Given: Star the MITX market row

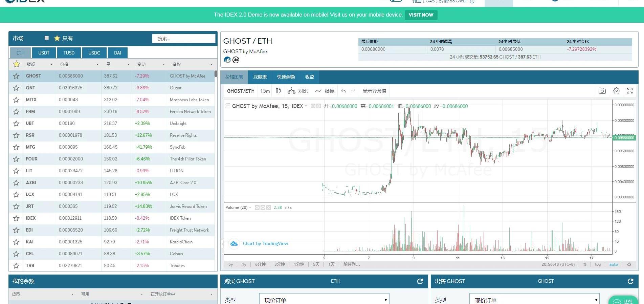Looking at the screenshot, I should tap(16, 100).
